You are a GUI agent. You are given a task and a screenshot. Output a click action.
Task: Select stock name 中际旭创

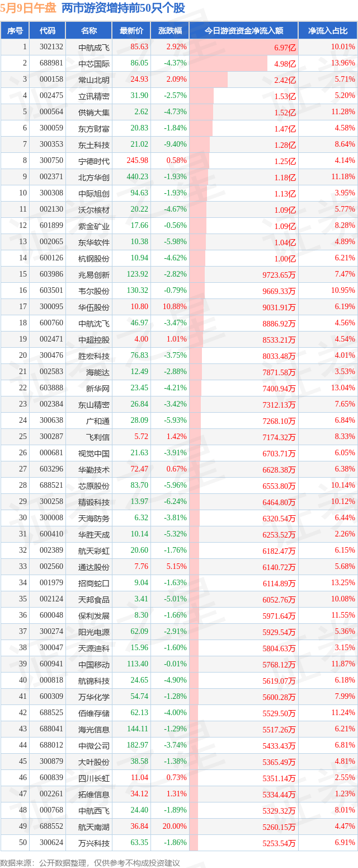pos(94,193)
